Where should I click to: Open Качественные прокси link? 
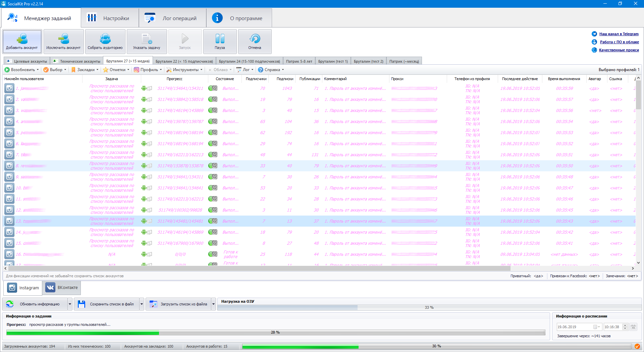point(619,50)
